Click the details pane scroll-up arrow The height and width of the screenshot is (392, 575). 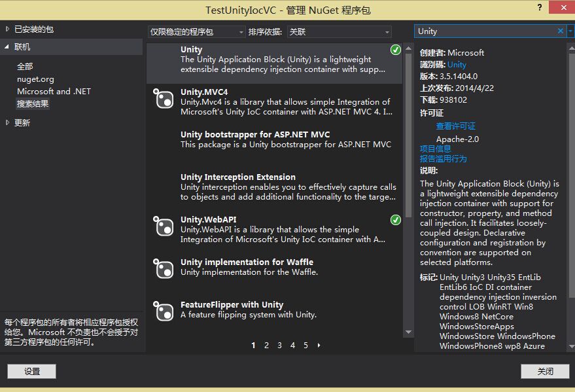571,48
